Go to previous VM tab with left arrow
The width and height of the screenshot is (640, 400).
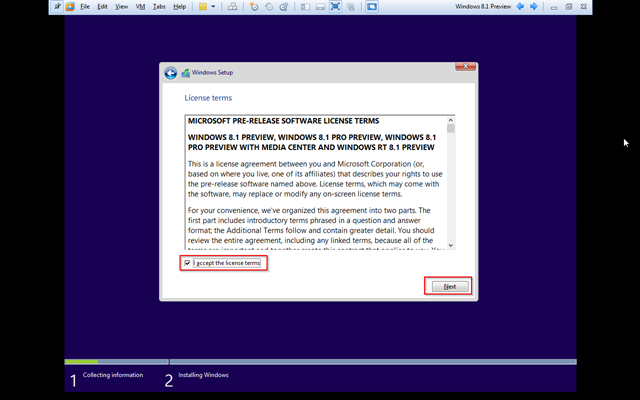520,7
